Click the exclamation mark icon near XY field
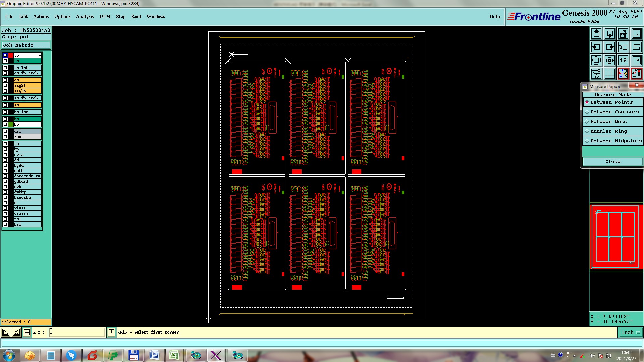Screen dimensions: 644x362 coord(111,332)
